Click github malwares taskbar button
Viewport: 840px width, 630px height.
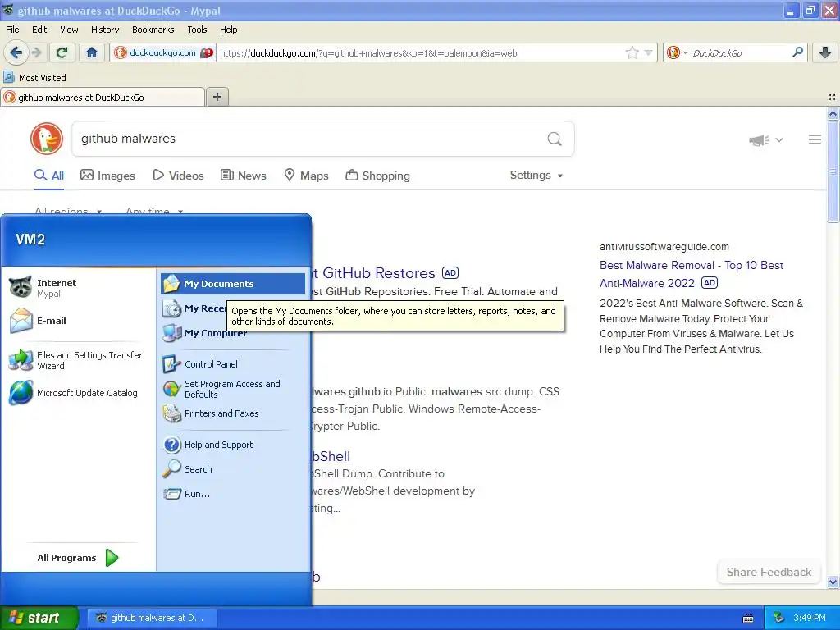point(152,618)
